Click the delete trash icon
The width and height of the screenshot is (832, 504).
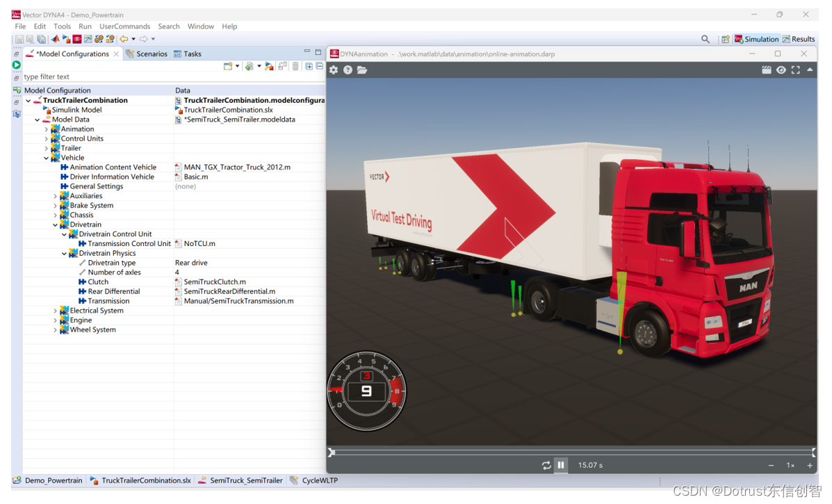tap(295, 66)
